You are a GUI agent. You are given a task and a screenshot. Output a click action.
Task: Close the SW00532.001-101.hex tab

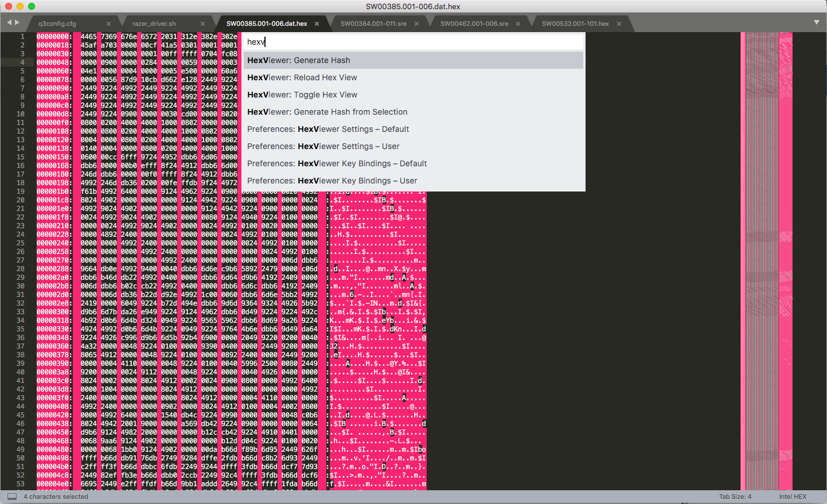tap(618, 24)
